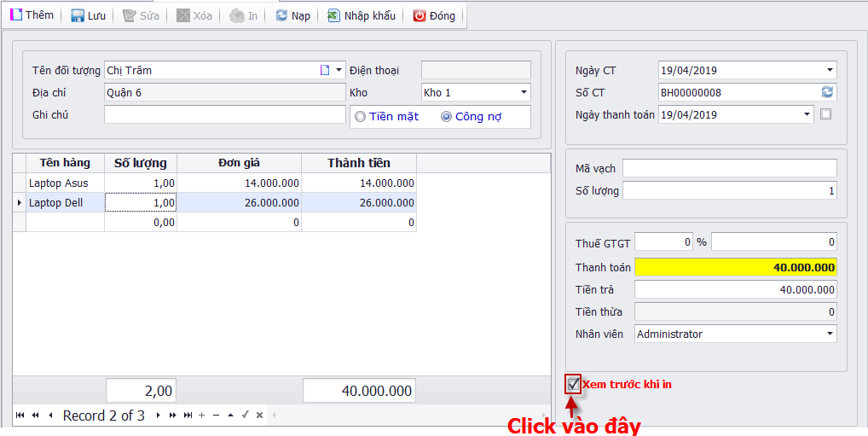Cancel edit with navigator X icon
The image size is (868, 436).
pyautogui.click(x=259, y=416)
